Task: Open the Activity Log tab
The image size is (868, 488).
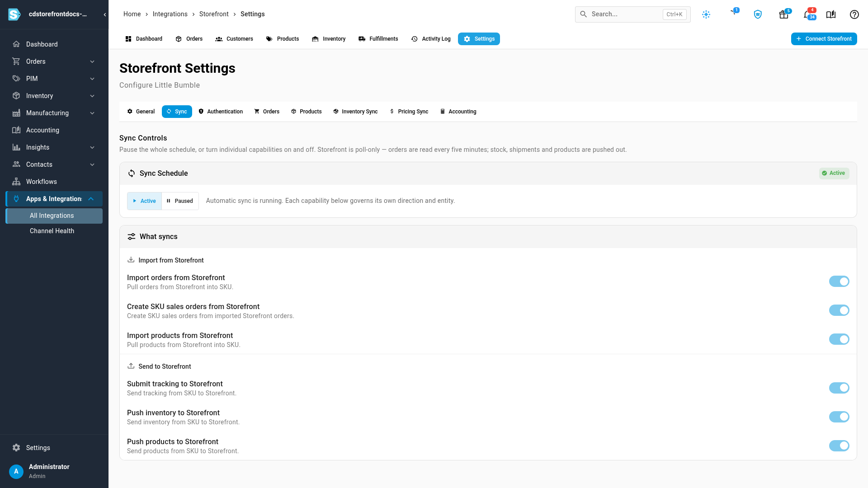Action: [431, 39]
